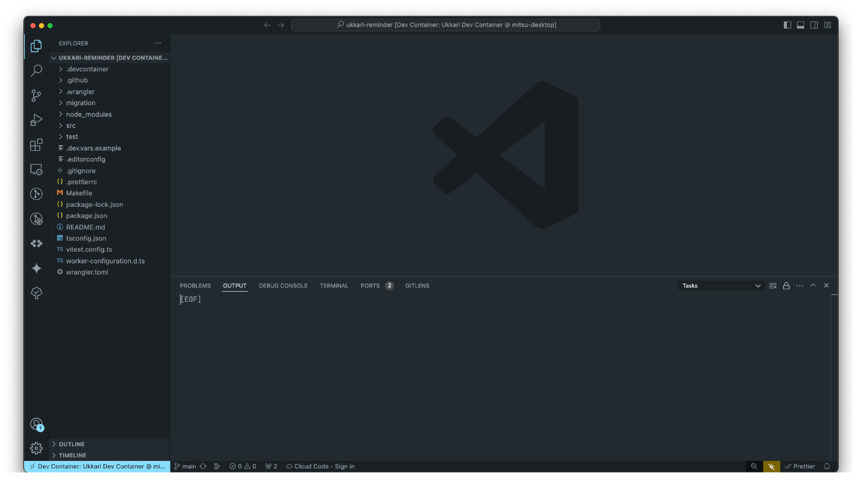The height and width of the screenshot is (504, 862).
Task: Open the Explorer view in activity bar
Action: pos(36,46)
